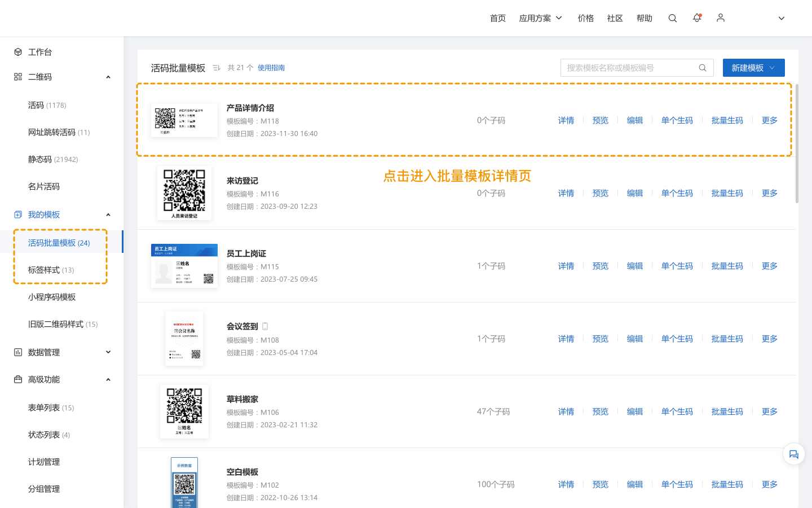Click the sort icon beside 活码批量模板 title
Viewport: 812px width, 508px height.
click(217, 67)
